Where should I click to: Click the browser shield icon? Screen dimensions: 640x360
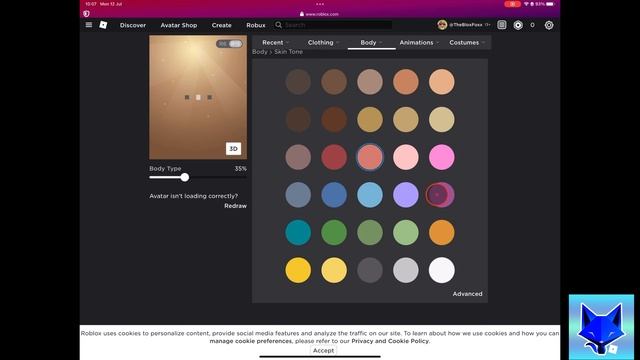pos(86,13)
